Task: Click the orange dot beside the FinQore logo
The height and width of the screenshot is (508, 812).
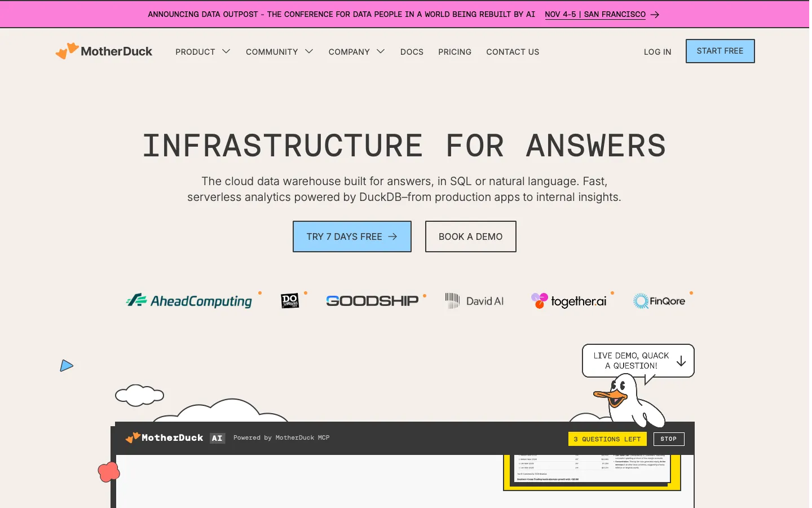Action: (x=691, y=293)
